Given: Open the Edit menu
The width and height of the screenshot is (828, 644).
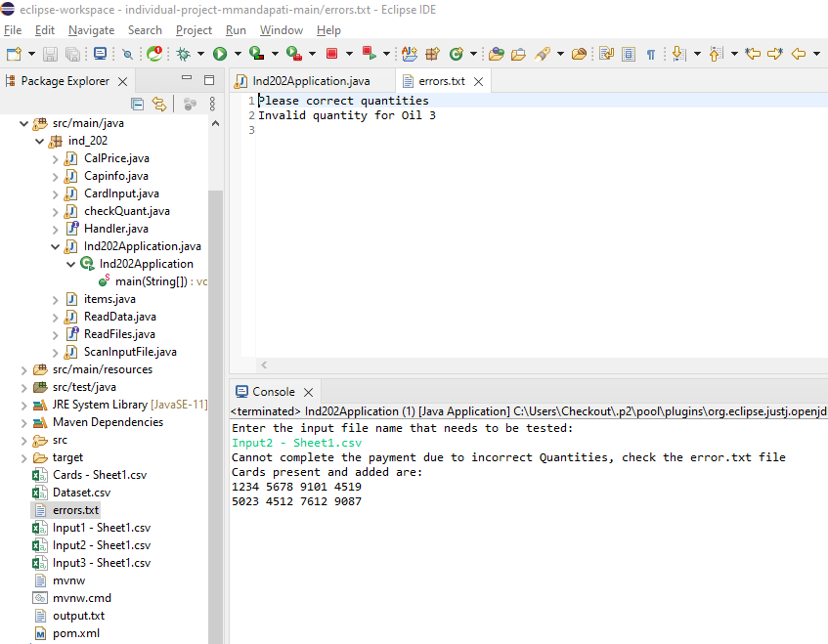Looking at the screenshot, I should (45, 30).
